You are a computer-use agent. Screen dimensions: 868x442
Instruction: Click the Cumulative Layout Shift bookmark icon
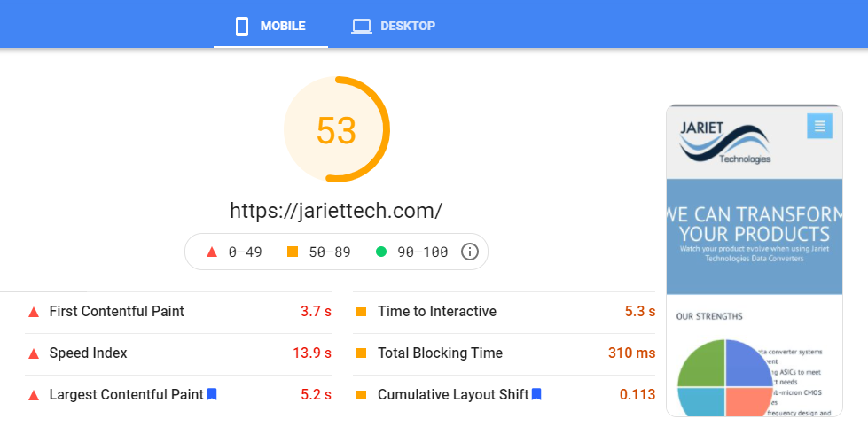click(536, 394)
